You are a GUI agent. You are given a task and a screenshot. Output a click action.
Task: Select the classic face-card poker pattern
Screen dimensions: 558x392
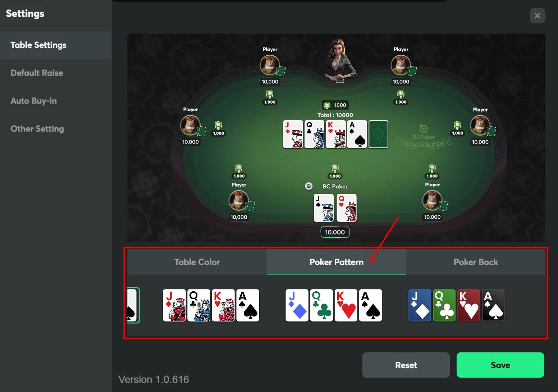pyautogui.click(x=211, y=305)
